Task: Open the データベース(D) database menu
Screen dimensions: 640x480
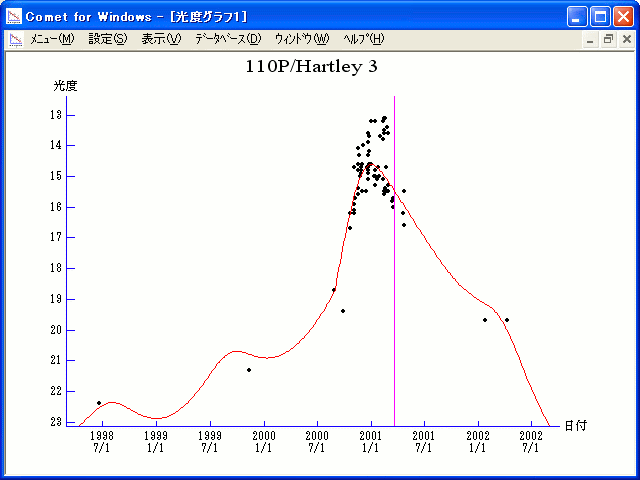Action: (228, 39)
